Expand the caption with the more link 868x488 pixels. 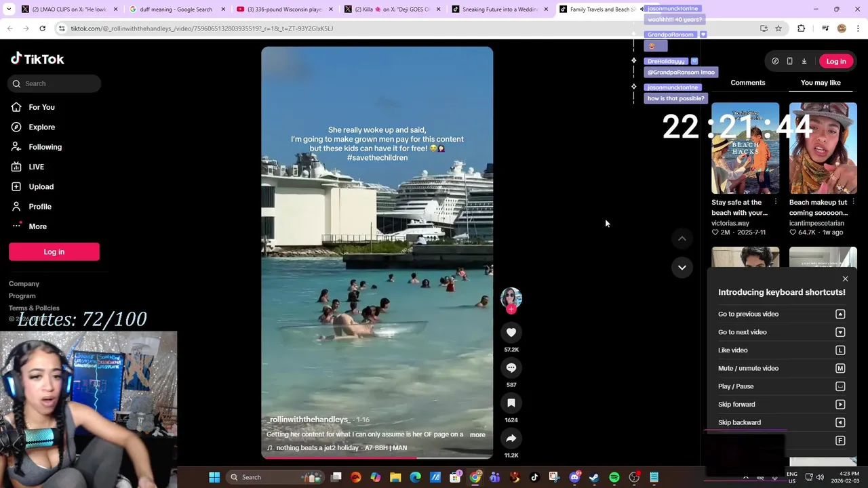click(477, 434)
